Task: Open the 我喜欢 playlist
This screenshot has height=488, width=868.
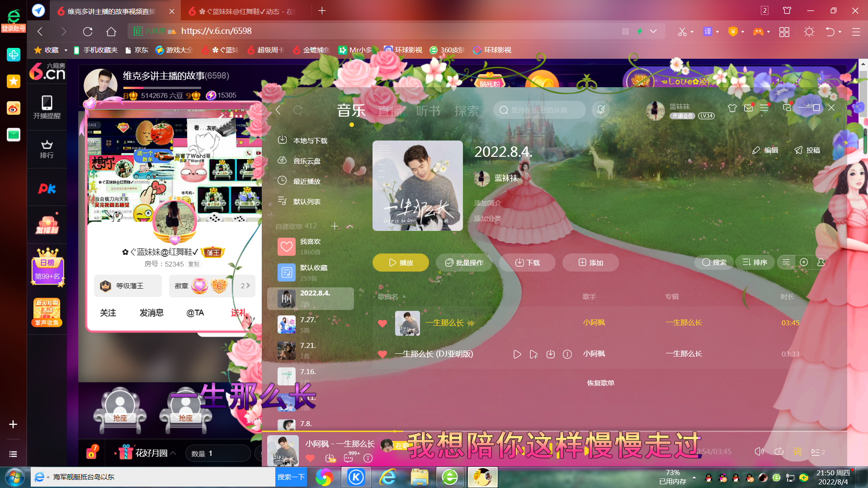Action: click(311, 247)
